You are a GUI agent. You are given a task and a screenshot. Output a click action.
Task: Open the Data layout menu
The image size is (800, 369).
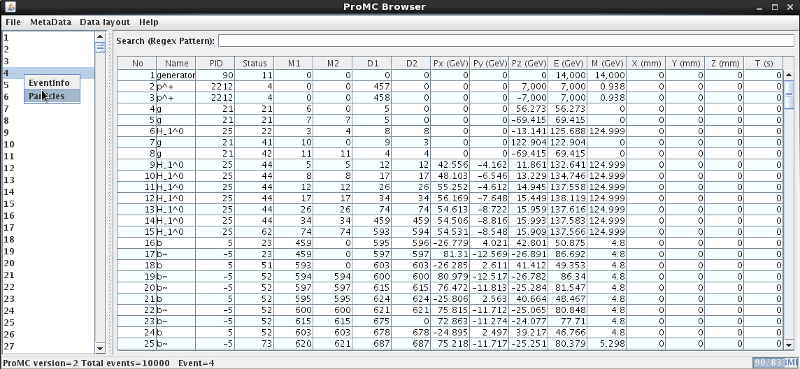click(x=105, y=22)
